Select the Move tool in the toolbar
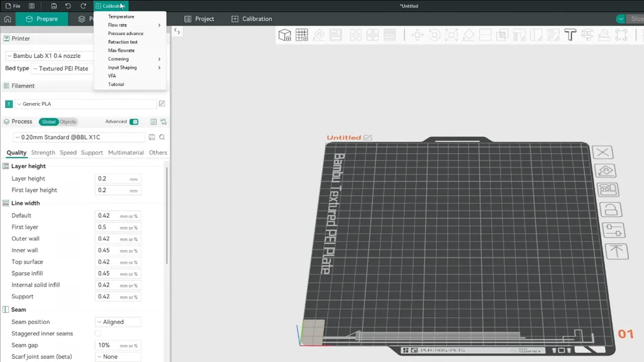Image resolution: width=644 pixels, height=362 pixels. (x=418, y=35)
